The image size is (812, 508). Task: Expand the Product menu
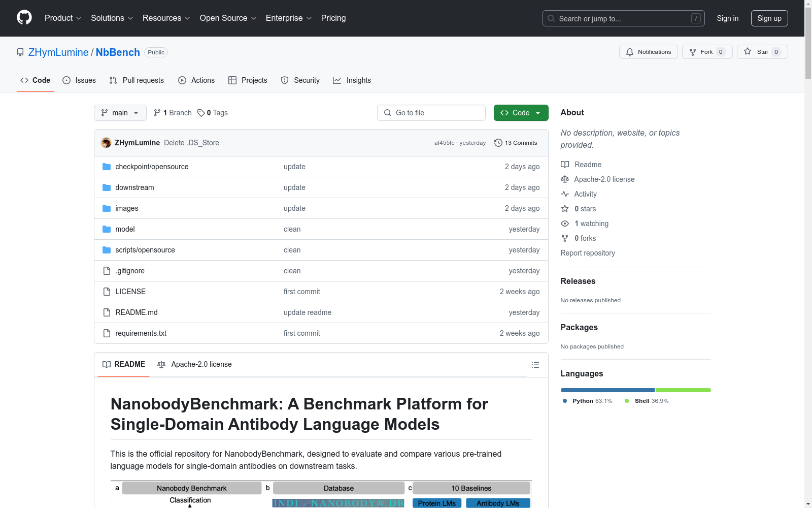63,18
